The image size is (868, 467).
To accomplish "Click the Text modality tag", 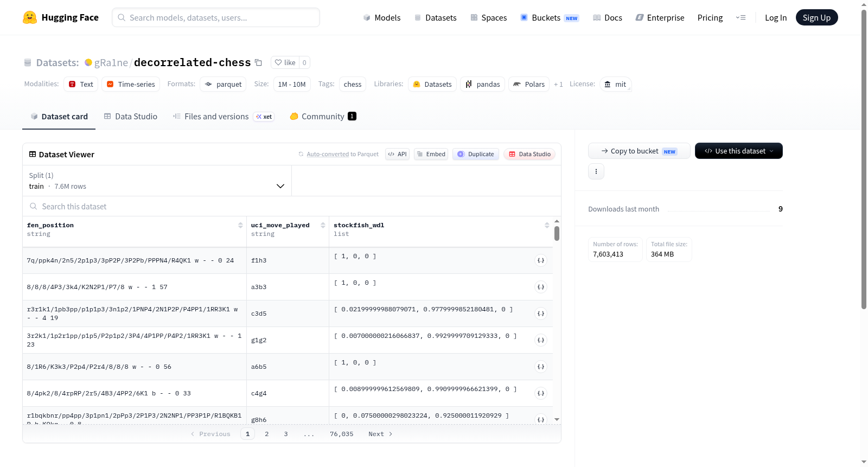I will 81,84.
